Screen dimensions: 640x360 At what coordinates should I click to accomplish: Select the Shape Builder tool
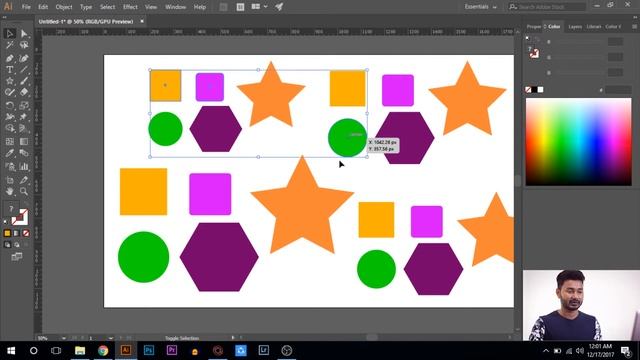click(9, 129)
